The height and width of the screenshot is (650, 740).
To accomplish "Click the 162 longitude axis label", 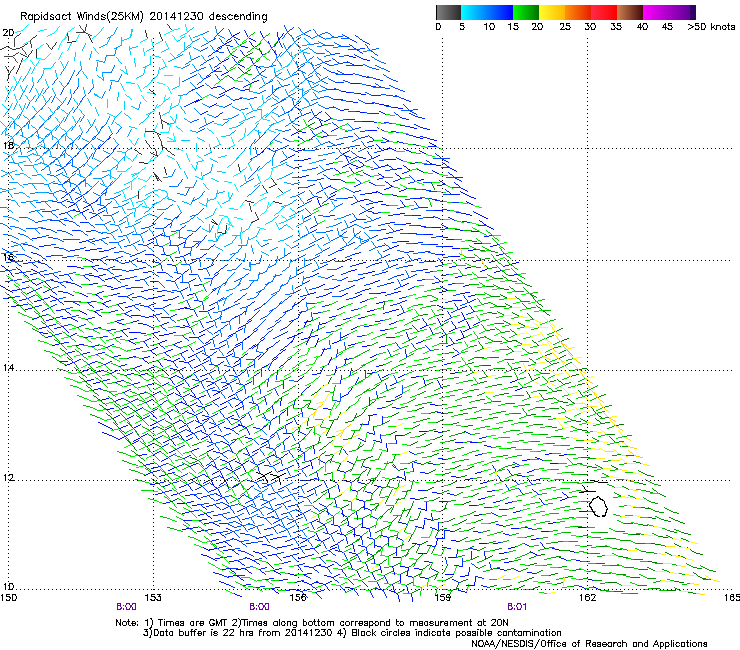I will [587, 598].
